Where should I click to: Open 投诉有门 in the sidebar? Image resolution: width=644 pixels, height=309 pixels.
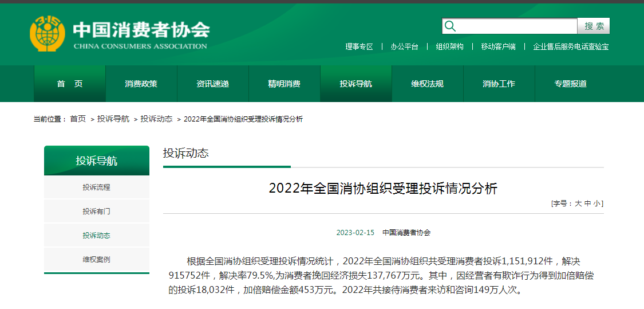coord(97,212)
